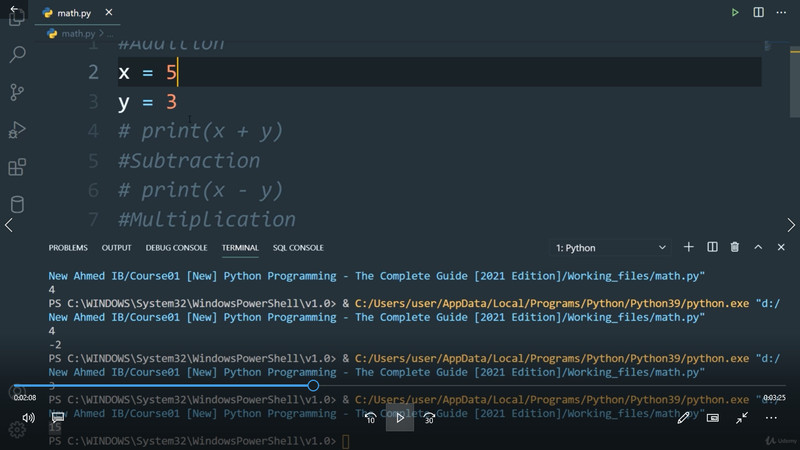Viewport: 800px width, 450px height.
Task: Close the terminal panel with X
Action: [781, 247]
